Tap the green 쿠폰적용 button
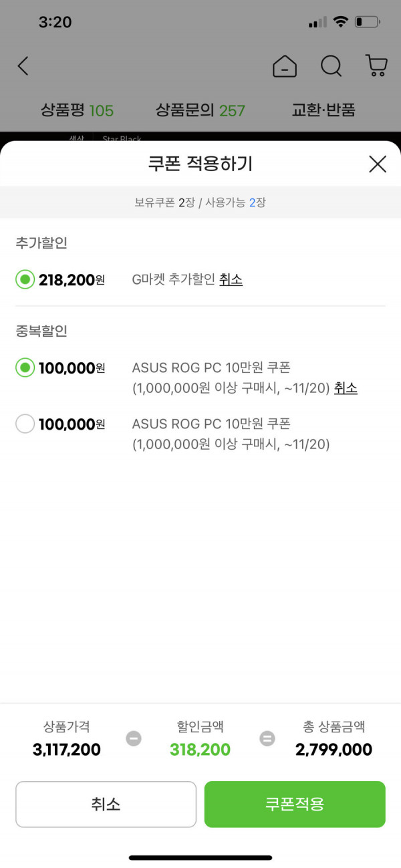Image resolution: width=401 pixels, height=868 pixels. [x=295, y=804]
